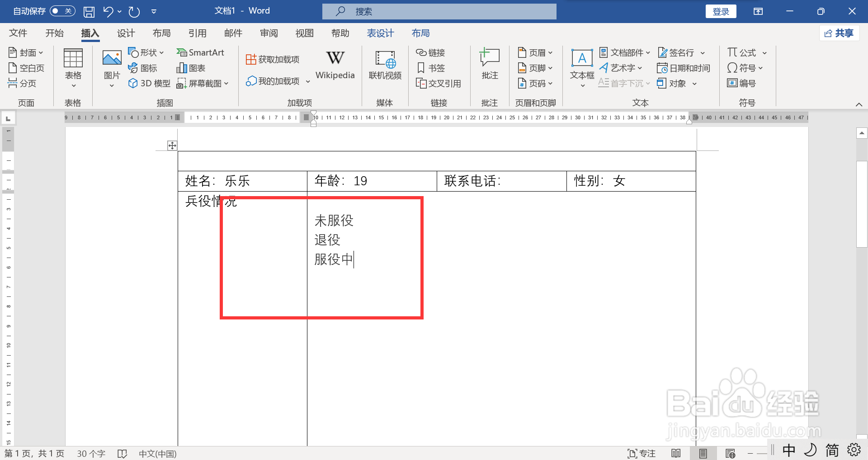This screenshot has width=868, height=460.
Task: Add a 批注 comment
Action: click(x=490, y=64)
